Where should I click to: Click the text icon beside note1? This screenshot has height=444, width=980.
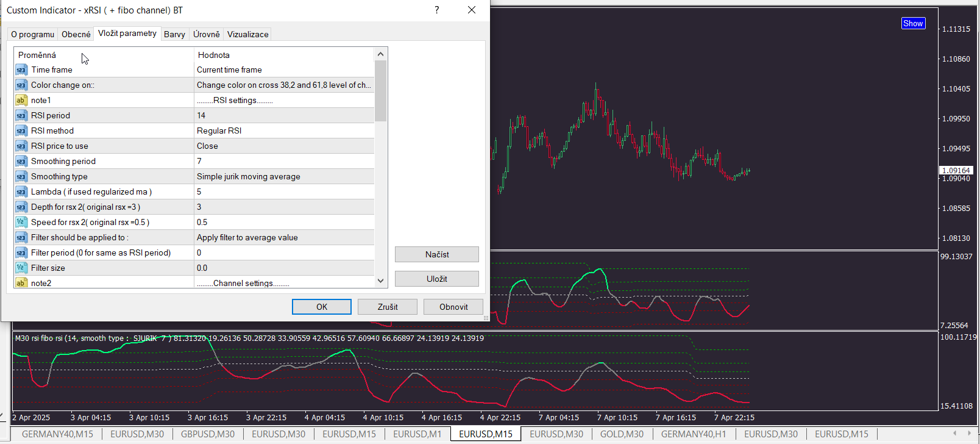(21, 101)
